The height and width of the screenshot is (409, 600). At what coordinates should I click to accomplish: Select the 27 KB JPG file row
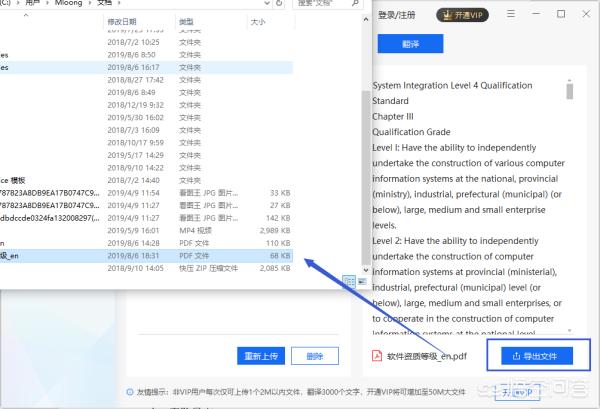tap(145, 205)
